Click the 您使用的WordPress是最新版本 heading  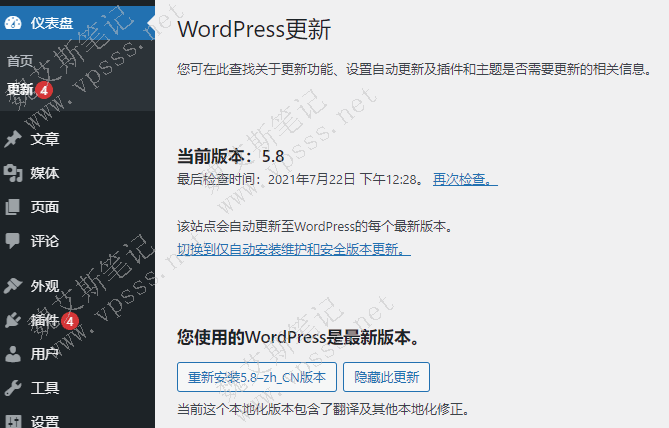[298, 338]
